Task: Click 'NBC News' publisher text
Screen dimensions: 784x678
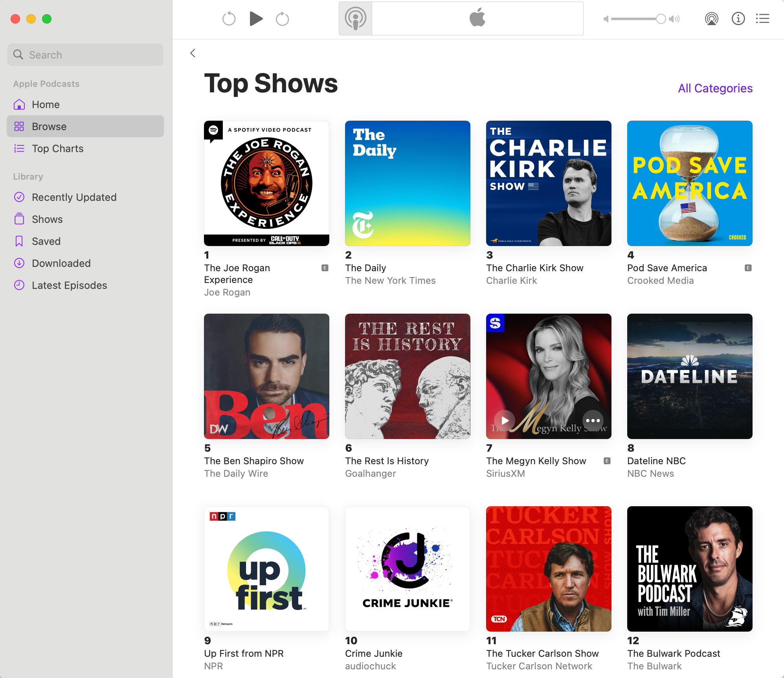Action: 650,474
